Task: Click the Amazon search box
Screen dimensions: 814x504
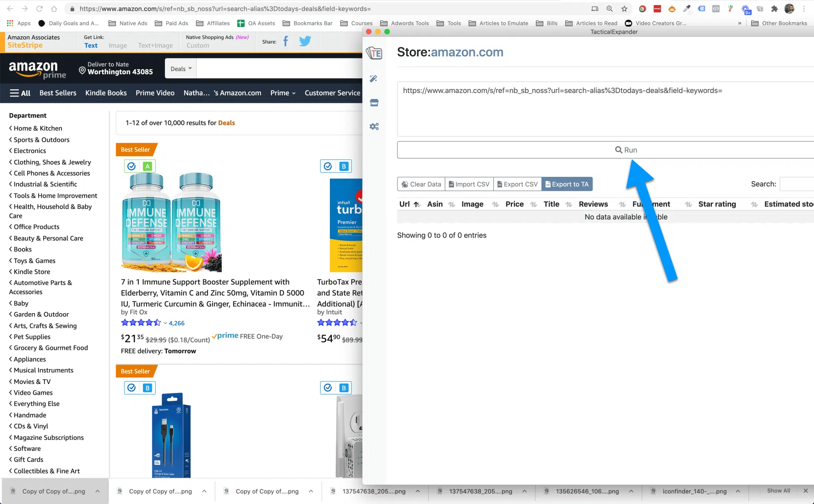Action: point(279,69)
